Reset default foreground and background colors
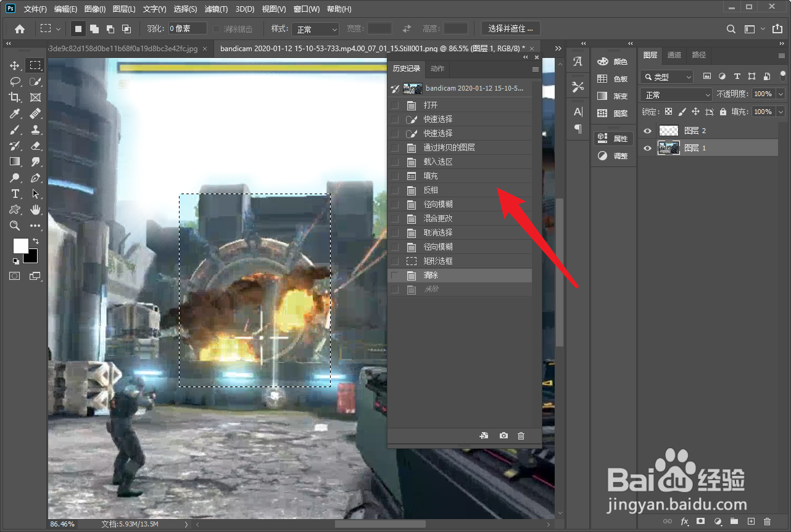 (x=15, y=261)
